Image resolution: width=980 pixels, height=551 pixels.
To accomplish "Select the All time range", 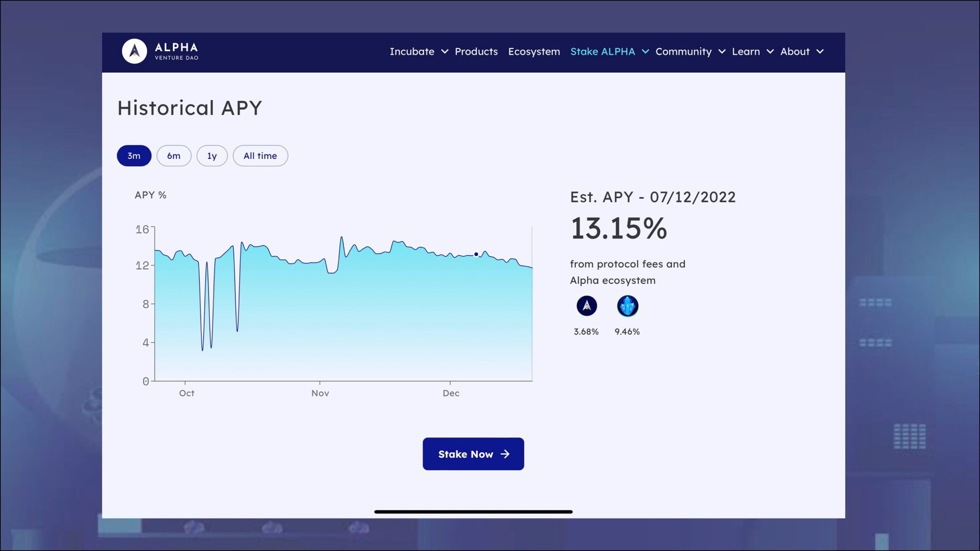I will tap(260, 156).
